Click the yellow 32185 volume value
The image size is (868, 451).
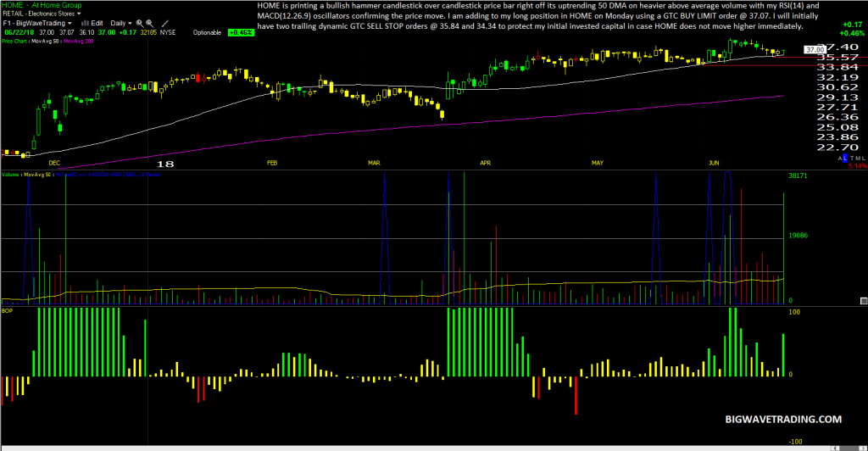click(148, 33)
